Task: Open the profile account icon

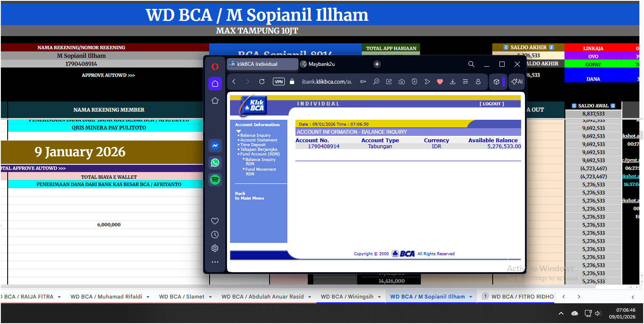Action: pos(478,82)
